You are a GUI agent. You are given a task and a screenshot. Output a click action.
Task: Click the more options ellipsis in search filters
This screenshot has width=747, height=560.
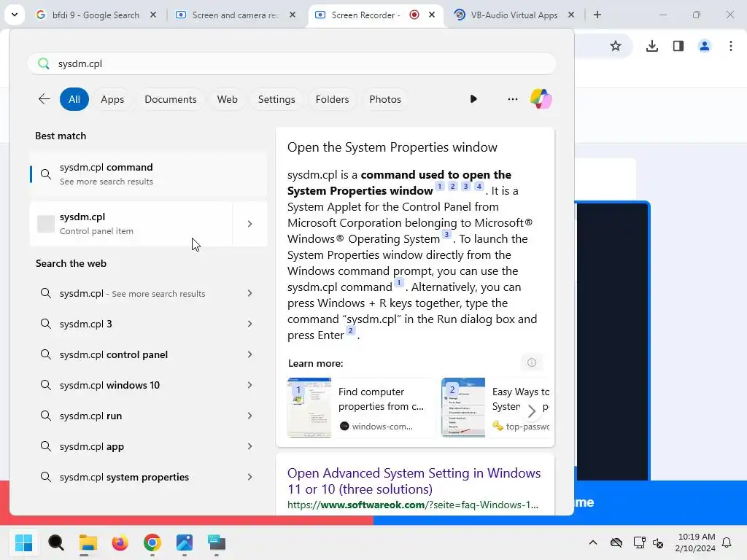(x=513, y=99)
